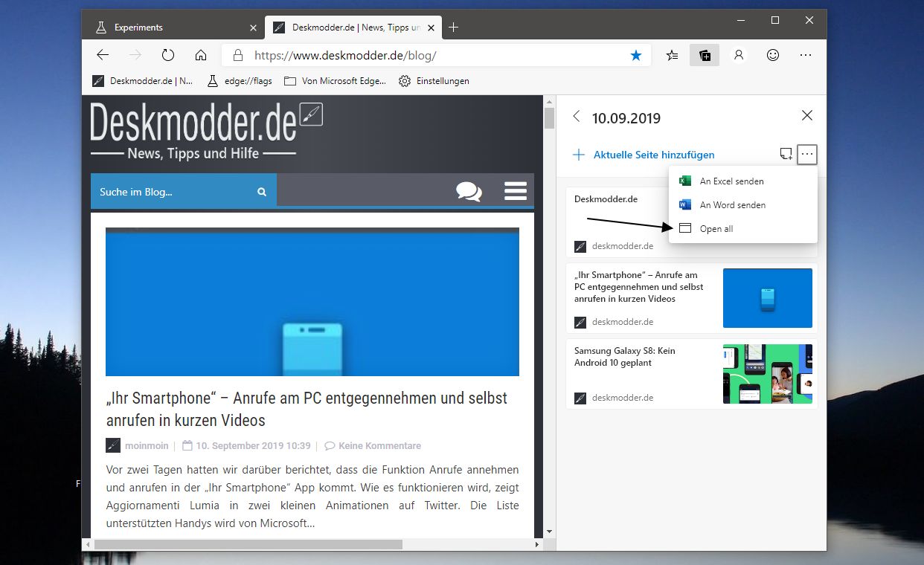Select Open all menu entry
The height and width of the screenshot is (565, 924).
pyautogui.click(x=743, y=228)
